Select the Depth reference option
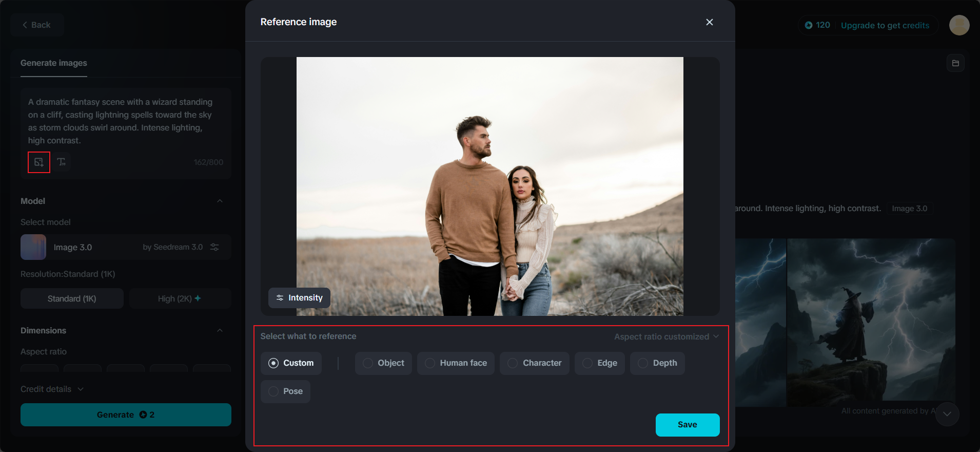Image resolution: width=980 pixels, height=452 pixels. [657, 363]
